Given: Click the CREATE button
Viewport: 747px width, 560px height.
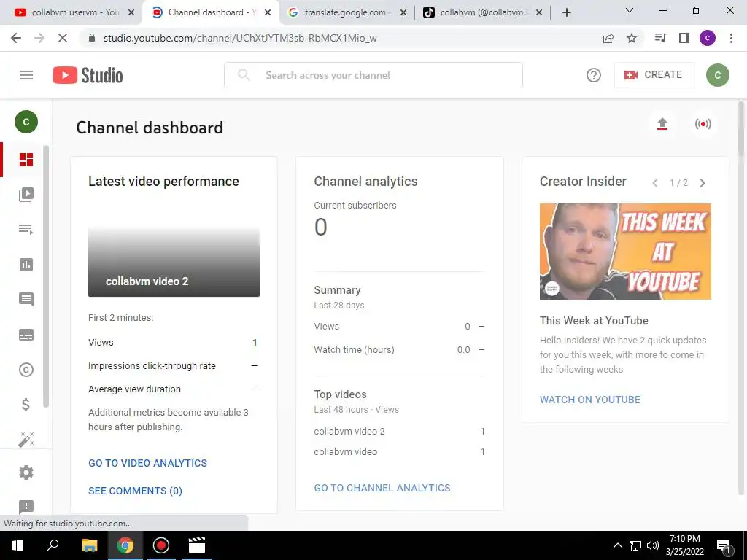Looking at the screenshot, I should point(654,75).
